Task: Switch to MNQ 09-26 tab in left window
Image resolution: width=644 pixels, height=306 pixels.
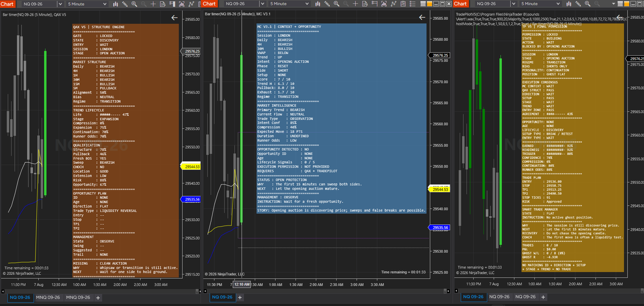Action: tap(48, 297)
